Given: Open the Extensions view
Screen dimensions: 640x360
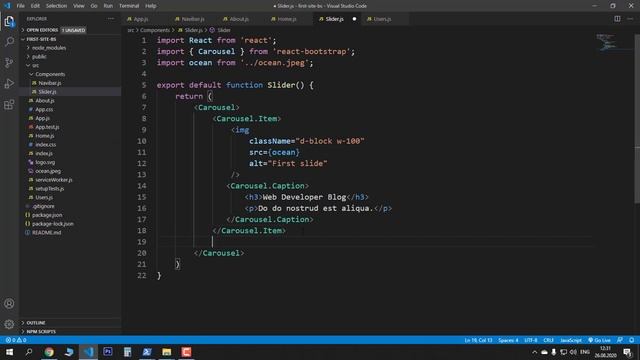Looking at the screenshot, I should [9, 105].
